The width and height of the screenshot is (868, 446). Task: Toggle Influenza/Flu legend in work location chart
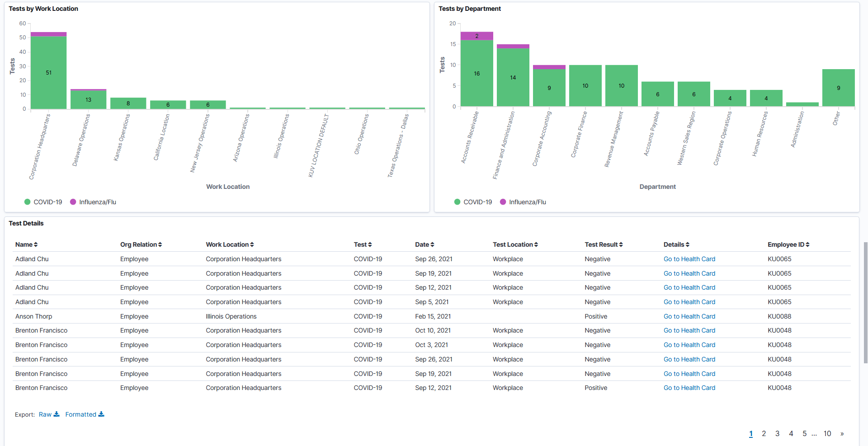tap(93, 202)
